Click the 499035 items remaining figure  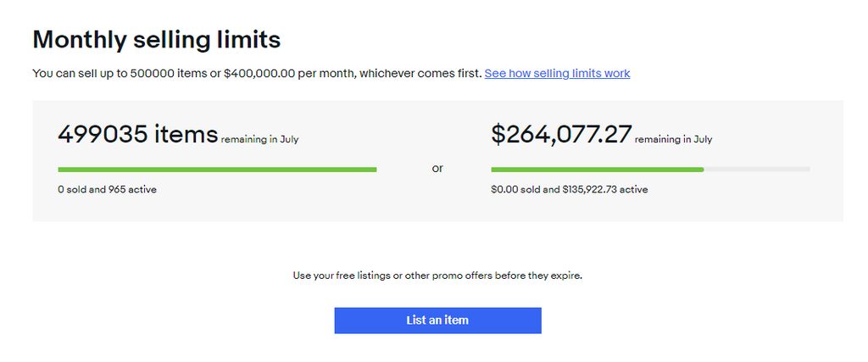pyautogui.click(x=138, y=135)
